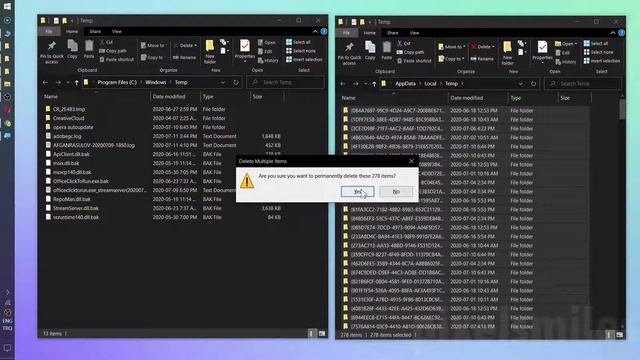Switch left window to large icons view
Screen dimensions: 640x360
[322, 333]
